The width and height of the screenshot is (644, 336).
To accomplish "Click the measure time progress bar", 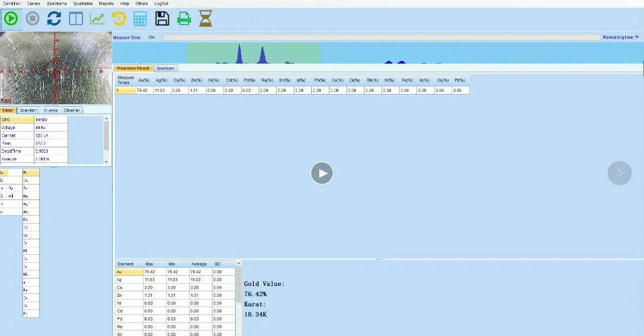I will coord(382,37).
